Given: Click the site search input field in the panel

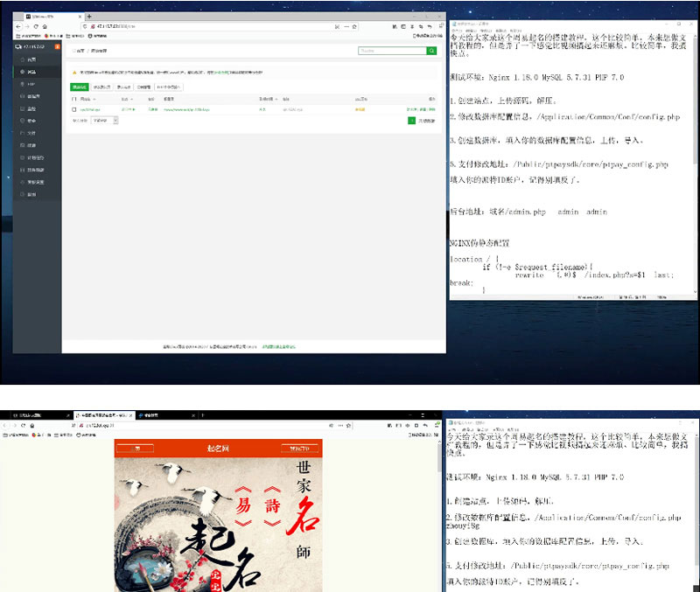Looking at the screenshot, I should tap(391, 52).
